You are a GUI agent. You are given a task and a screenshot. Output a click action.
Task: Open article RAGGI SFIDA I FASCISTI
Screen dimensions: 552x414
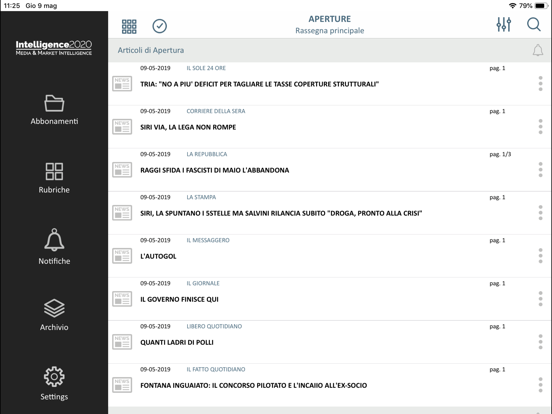point(215,170)
